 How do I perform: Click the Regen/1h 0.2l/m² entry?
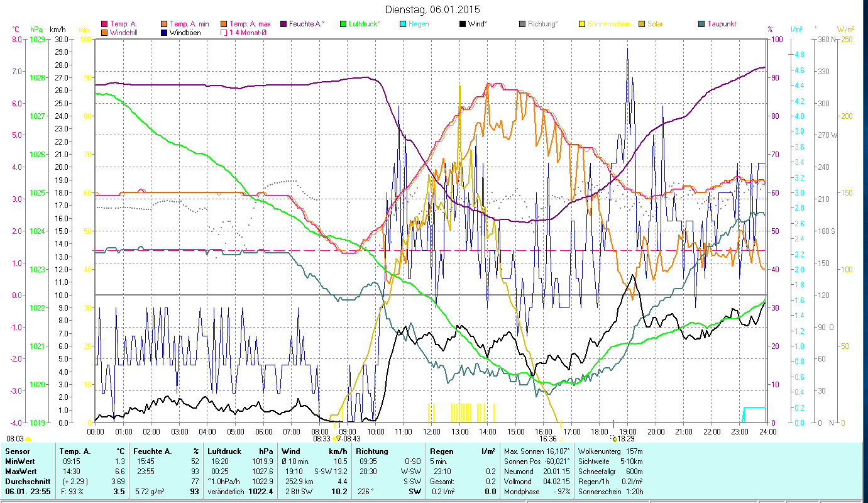coord(611,482)
